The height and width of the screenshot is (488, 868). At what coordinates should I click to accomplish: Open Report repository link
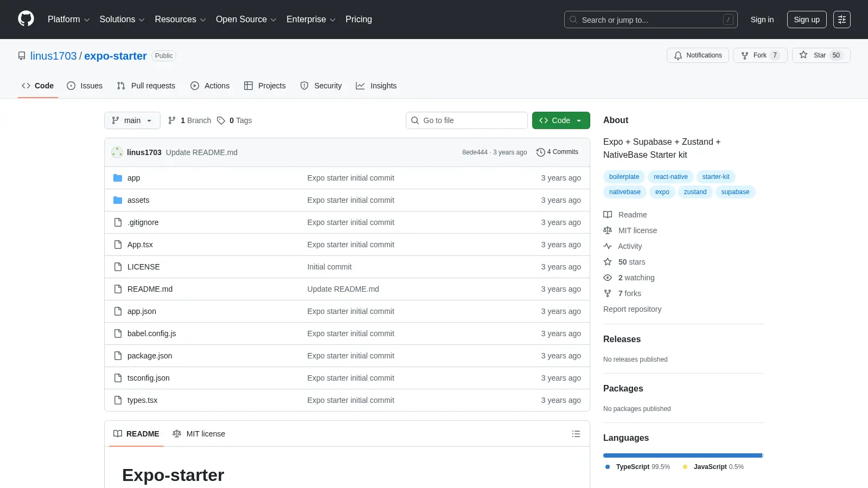[633, 309]
